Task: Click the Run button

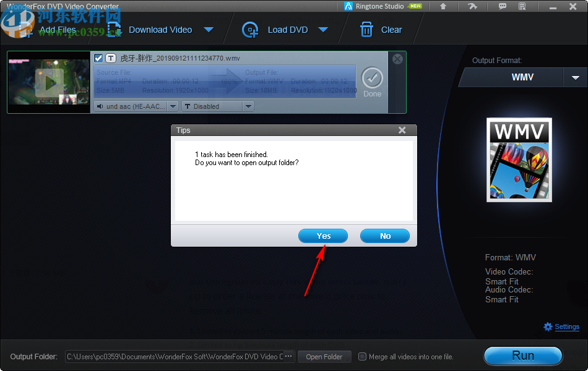Action: [522, 355]
